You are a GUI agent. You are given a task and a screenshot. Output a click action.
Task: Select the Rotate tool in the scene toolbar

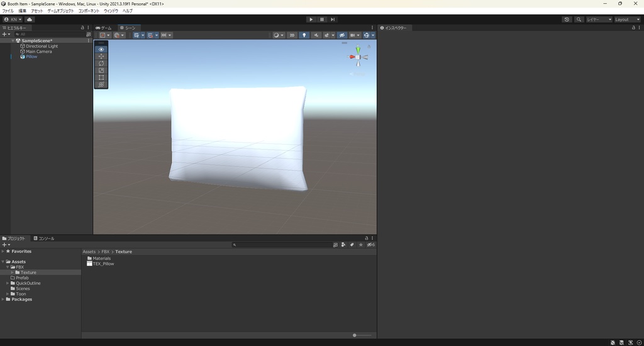[x=101, y=64]
